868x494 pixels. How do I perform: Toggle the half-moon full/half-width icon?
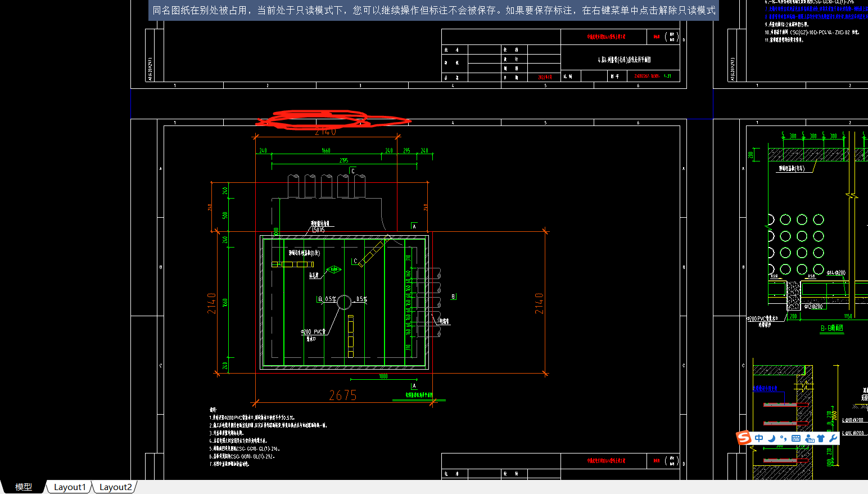771,438
